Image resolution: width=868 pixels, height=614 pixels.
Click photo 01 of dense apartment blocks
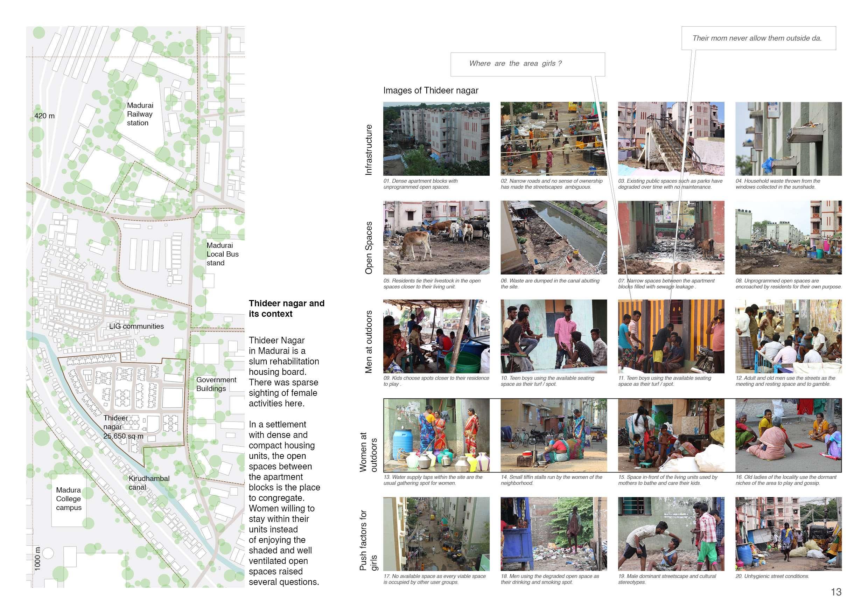436,138
